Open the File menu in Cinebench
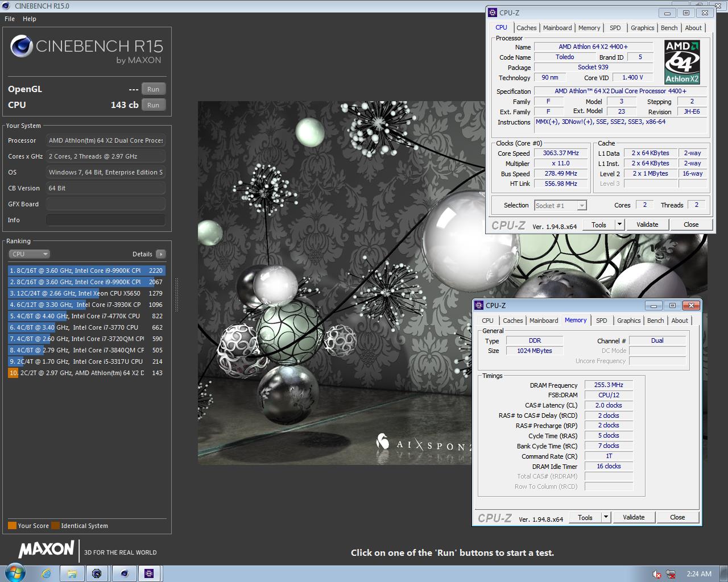This screenshot has height=582, width=728. (10, 19)
